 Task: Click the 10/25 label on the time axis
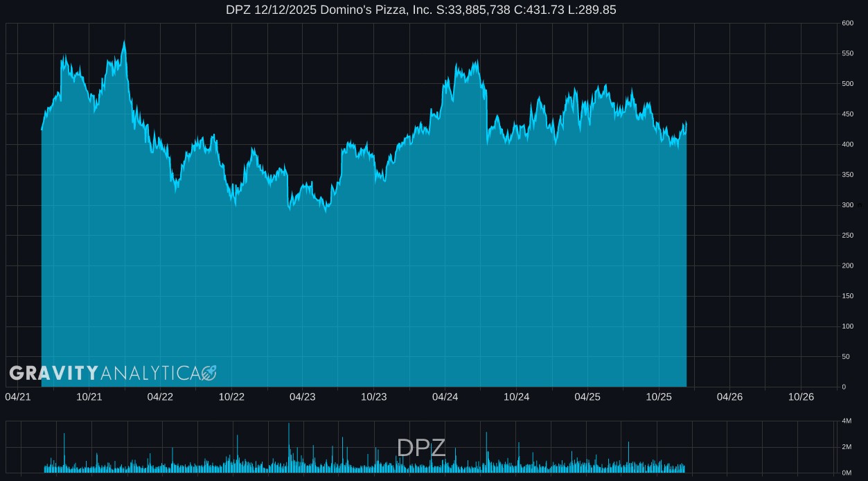[659, 397]
